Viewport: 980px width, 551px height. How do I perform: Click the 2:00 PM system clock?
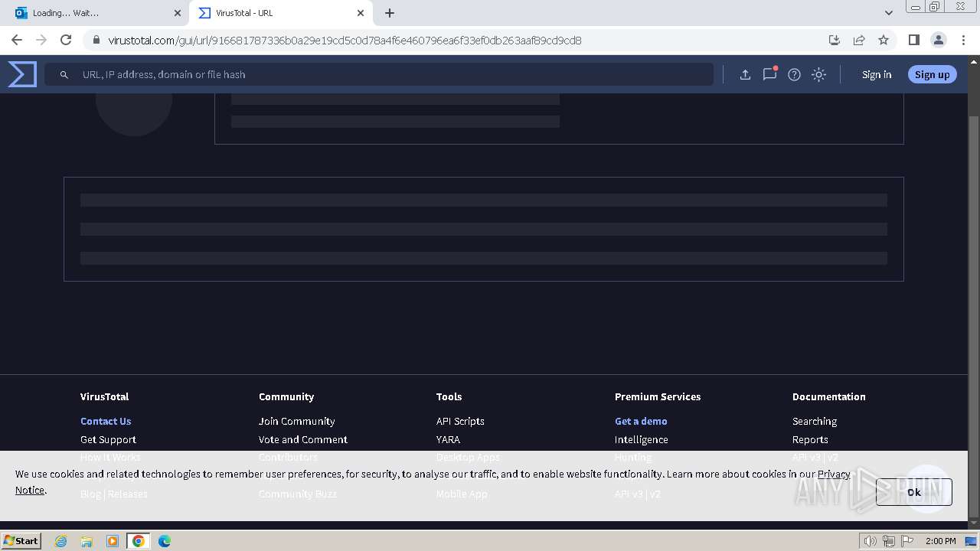click(940, 541)
